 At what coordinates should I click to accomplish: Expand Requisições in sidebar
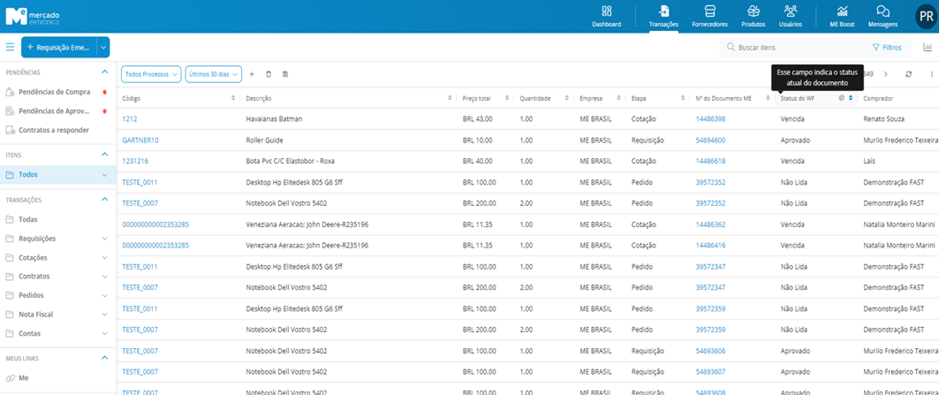coord(105,238)
